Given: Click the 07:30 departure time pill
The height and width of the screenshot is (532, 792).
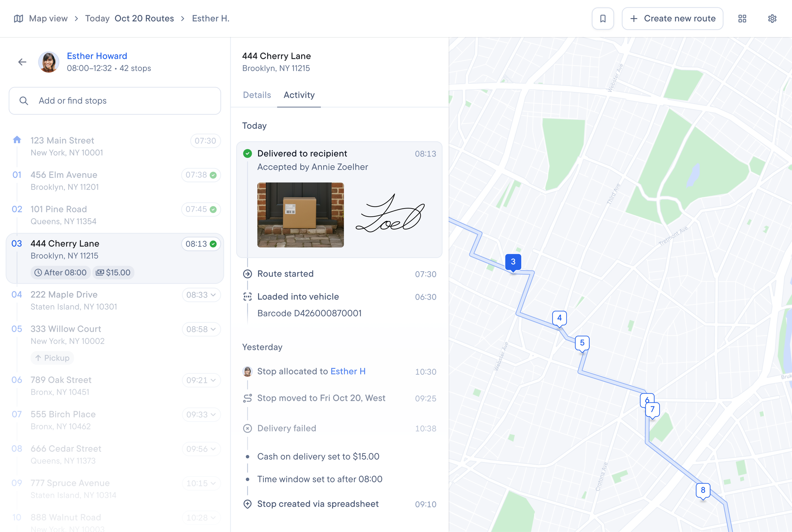Looking at the screenshot, I should (205, 141).
